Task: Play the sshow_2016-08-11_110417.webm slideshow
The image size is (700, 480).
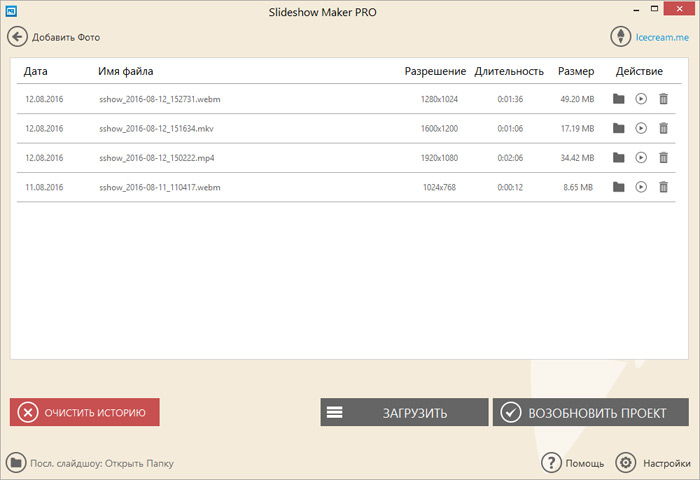Action: [x=641, y=186]
